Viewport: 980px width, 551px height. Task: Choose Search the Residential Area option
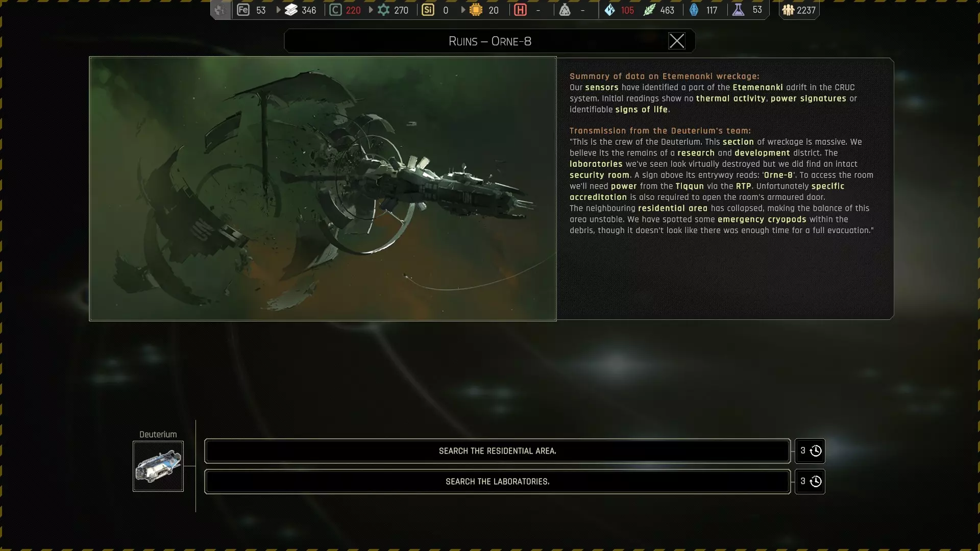497,451
